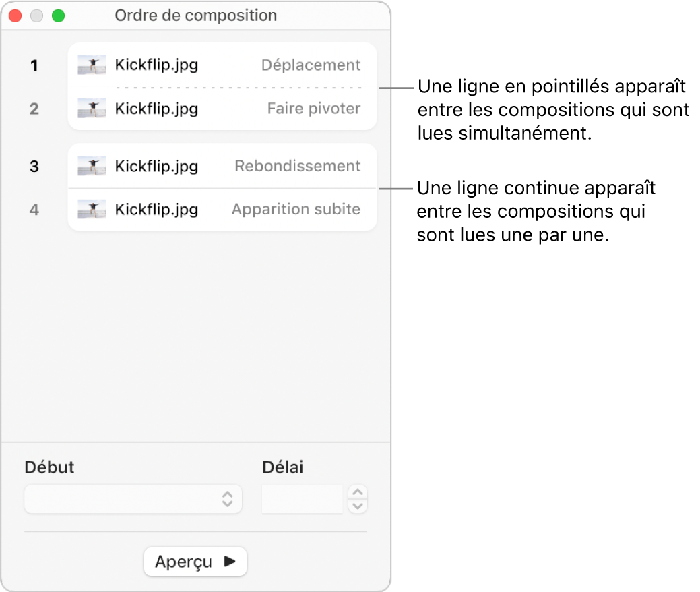Click build number 3 label
This screenshot has width=700, height=592.
(x=34, y=166)
